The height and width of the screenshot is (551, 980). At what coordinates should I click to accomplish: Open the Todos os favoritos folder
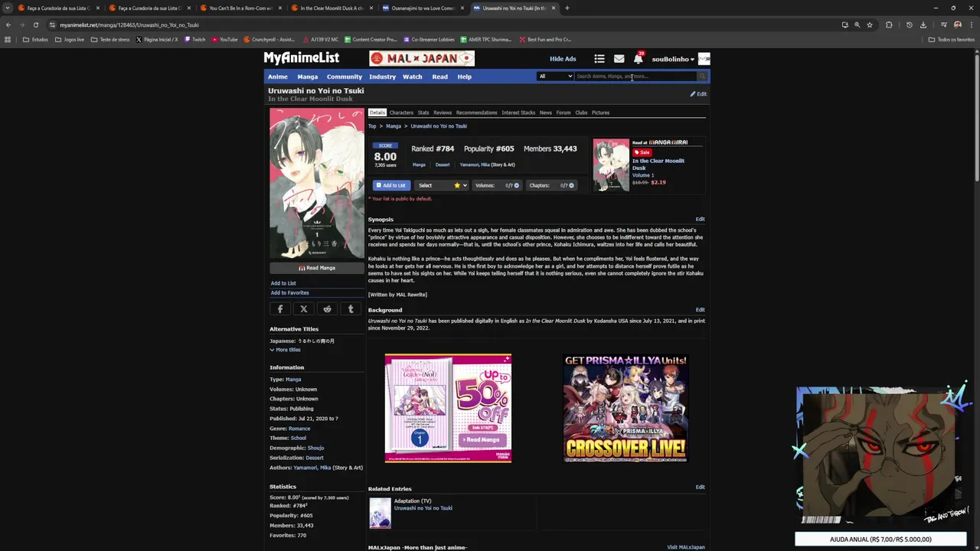point(952,39)
